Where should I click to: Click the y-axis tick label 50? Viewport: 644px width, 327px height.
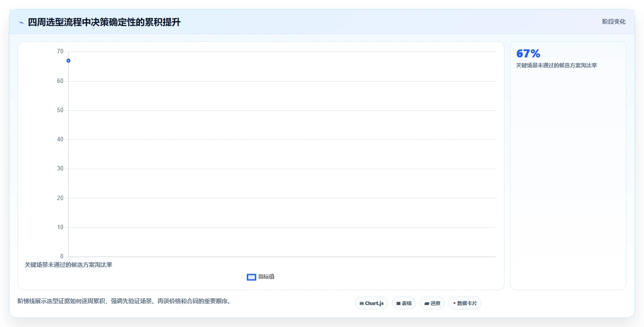tap(60, 110)
